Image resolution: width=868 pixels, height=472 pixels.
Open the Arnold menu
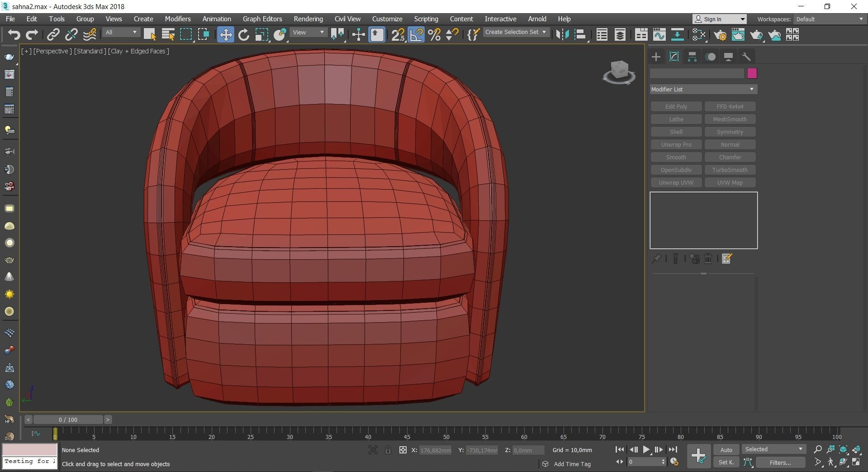(537, 19)
